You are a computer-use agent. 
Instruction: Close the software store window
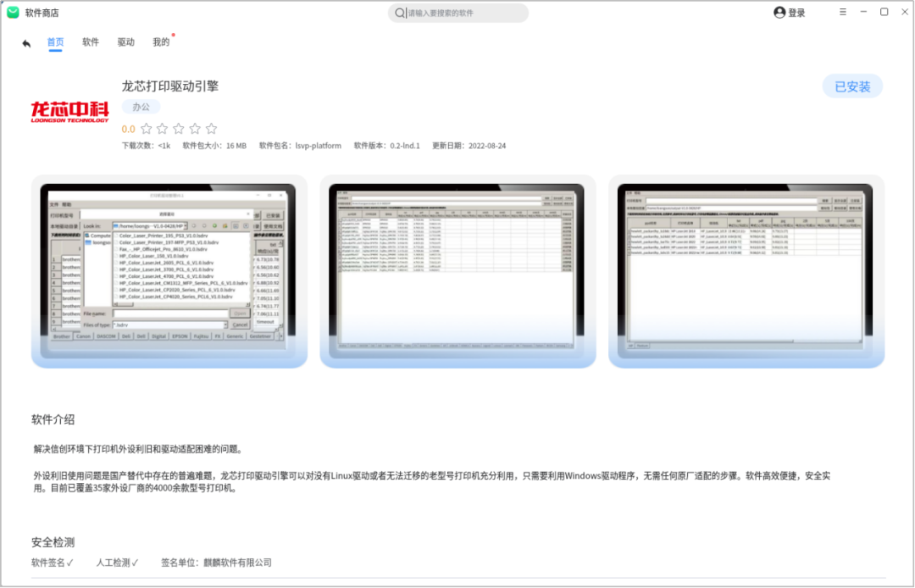(x=905, y=12)
